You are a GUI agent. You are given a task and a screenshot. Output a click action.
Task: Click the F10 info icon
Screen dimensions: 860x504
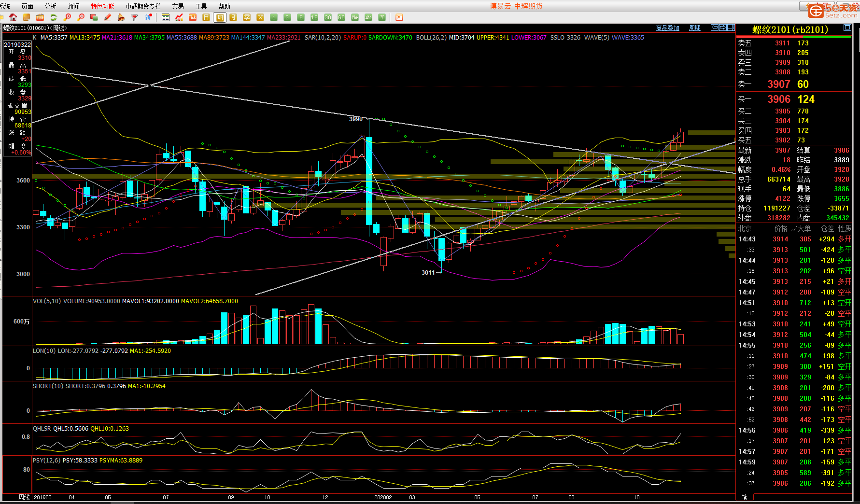point(40,17)
